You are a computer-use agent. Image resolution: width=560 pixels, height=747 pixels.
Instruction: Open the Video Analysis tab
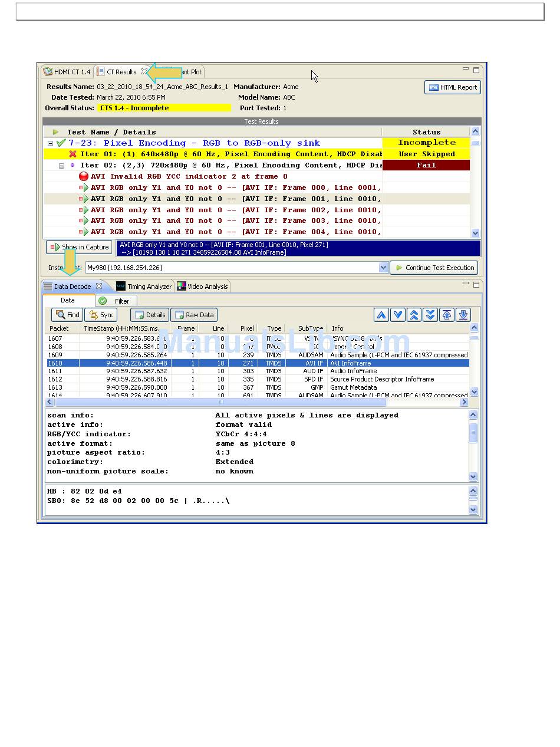(202, 287)
